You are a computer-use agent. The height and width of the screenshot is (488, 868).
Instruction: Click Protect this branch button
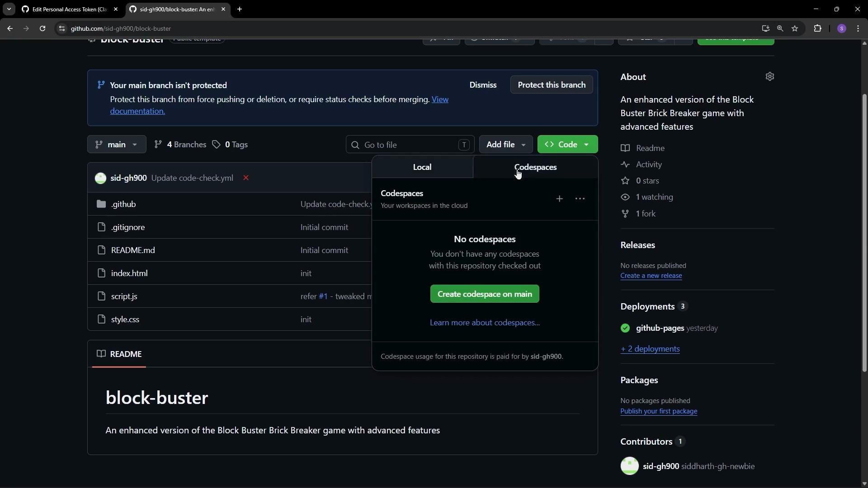pos(552,85)
